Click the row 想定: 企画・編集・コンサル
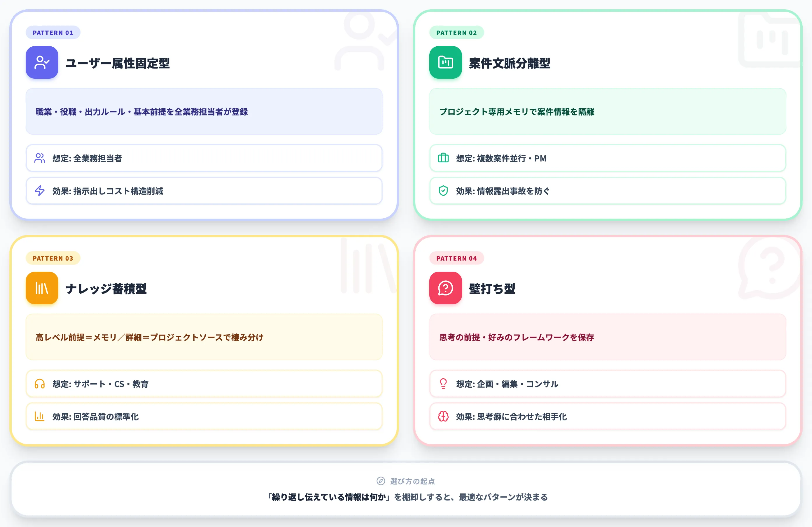The image size is (812, 527). (608, 384)
